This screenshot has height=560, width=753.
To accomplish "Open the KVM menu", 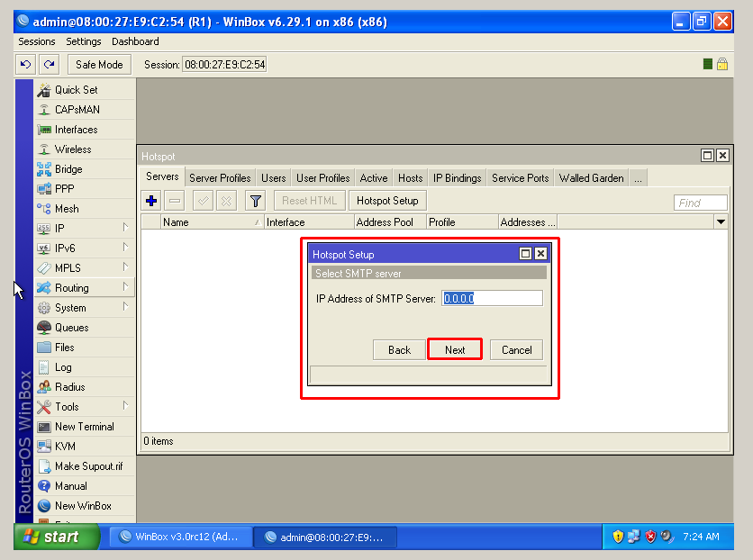I will (x=85, y=447).
